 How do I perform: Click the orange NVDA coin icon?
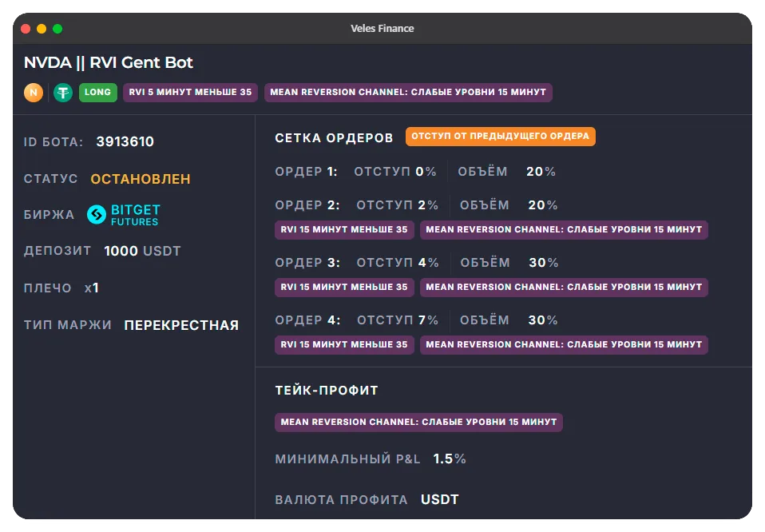(34, 93)
